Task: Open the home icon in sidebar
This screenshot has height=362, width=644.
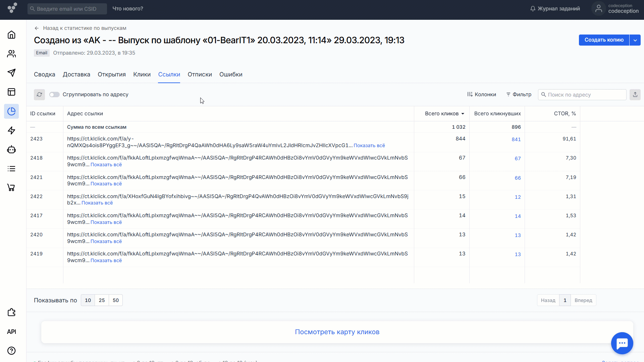Action: (x=11, y=35)
